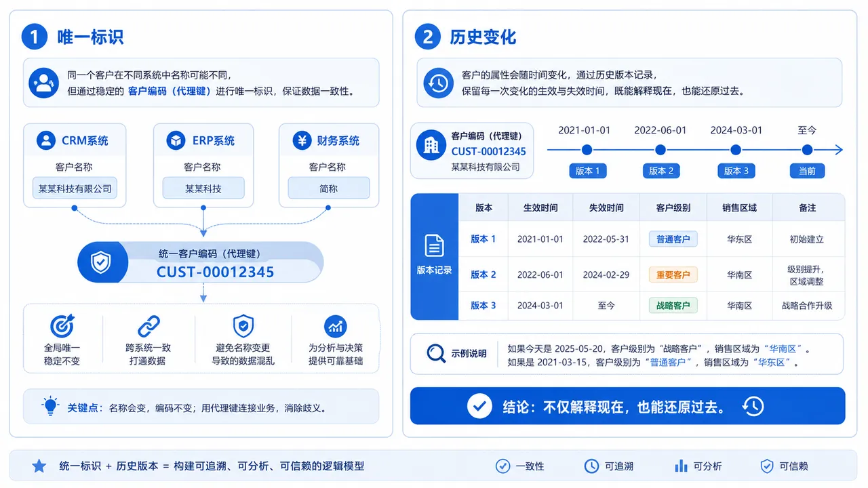
Task: Click the timeline dot under 至今
Action: [x=807, y=150]
